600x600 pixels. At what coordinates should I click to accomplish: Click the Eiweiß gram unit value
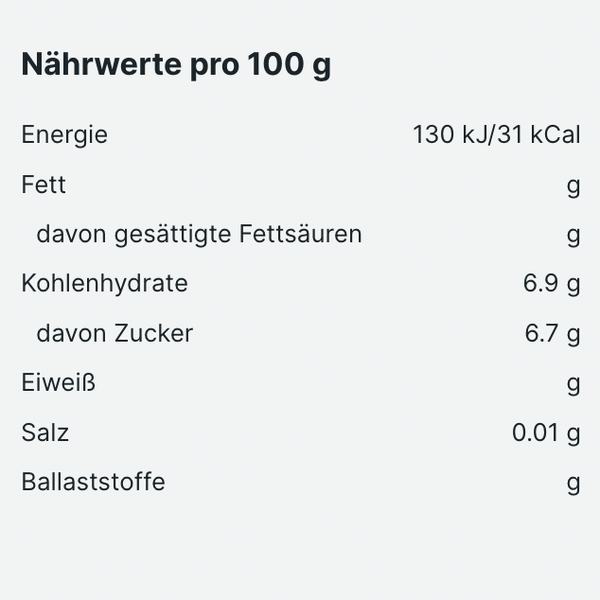point(574,385)
